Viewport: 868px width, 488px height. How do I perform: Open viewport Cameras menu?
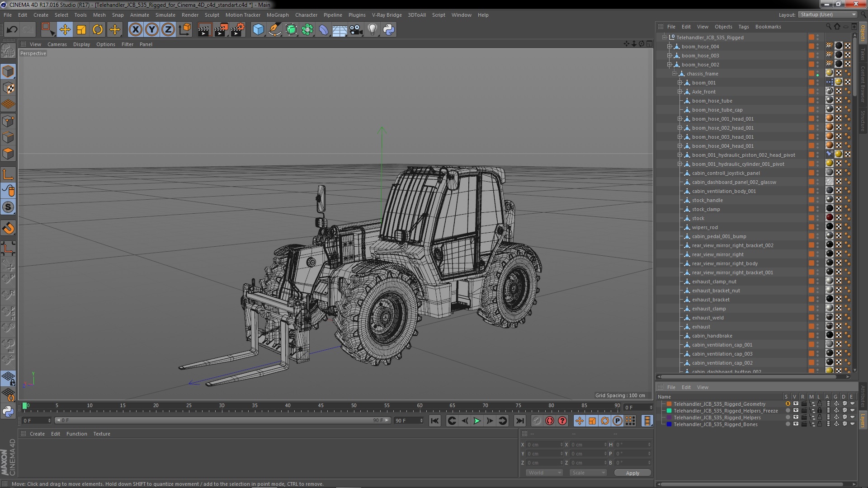(57, 44)
